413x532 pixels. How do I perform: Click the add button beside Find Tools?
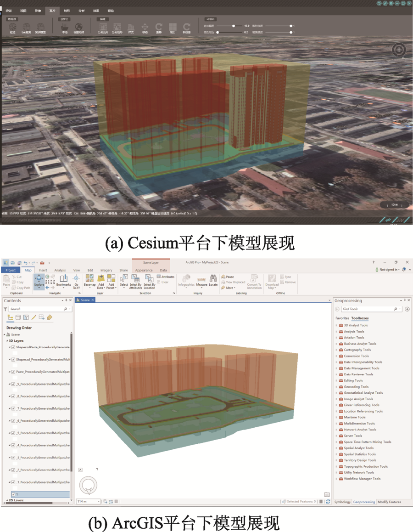pyautogui.click(x=407, y=309)
